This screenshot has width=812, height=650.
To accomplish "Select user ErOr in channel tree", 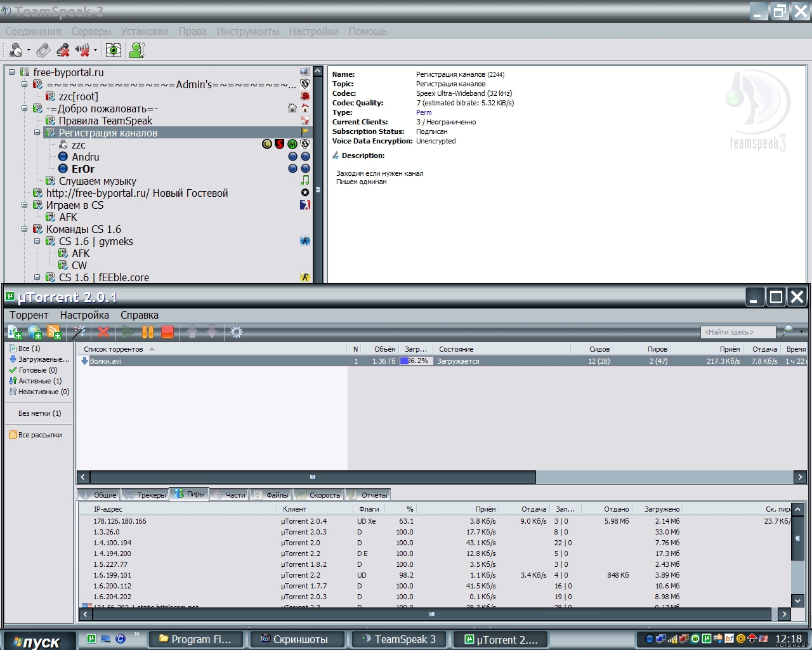I will tap(83, 169).
